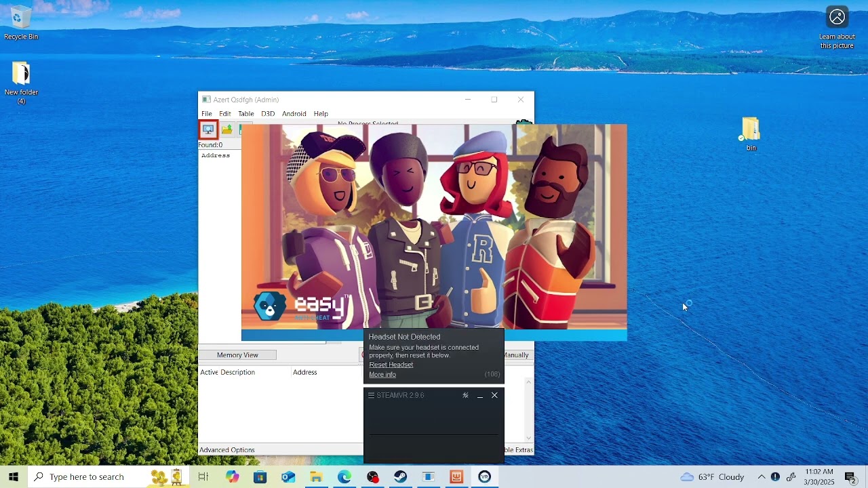Click Learn about this picture icon
Image resolution: width=868 pixels, height=488 pixels.
(837, 28)
